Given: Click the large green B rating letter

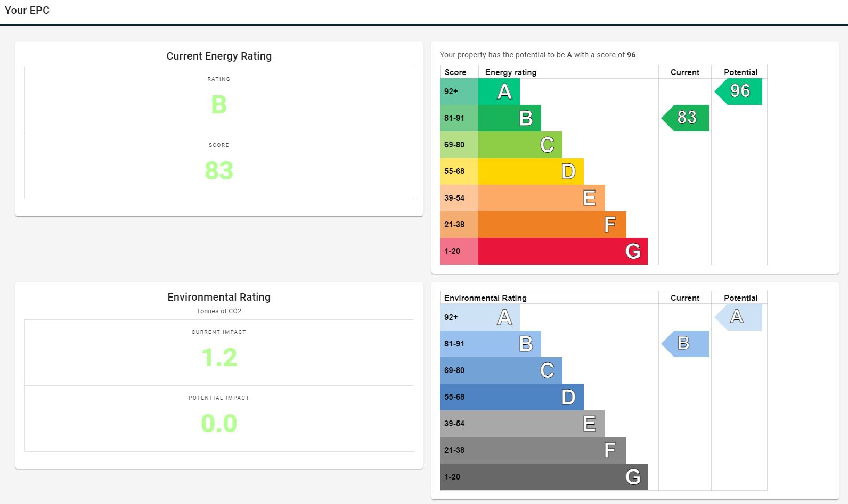Looking at the screenshot, I should coord(219,104).
